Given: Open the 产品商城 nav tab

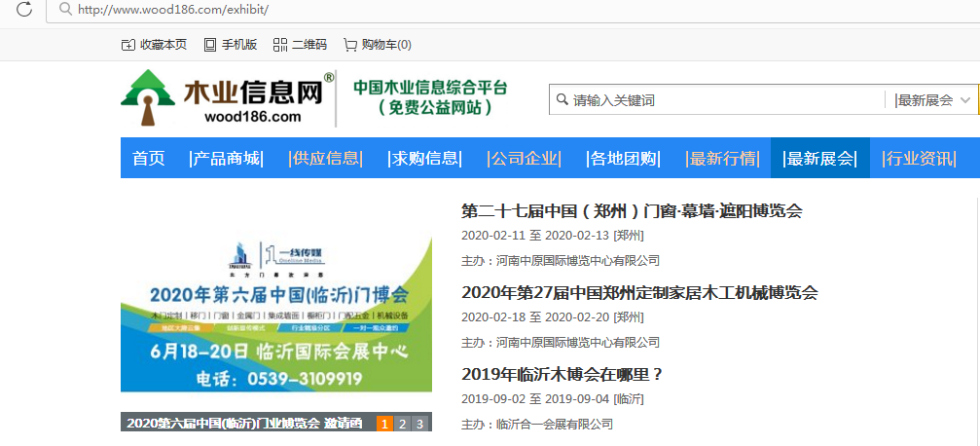Looking at the screenshot, I should coord(226,159).
